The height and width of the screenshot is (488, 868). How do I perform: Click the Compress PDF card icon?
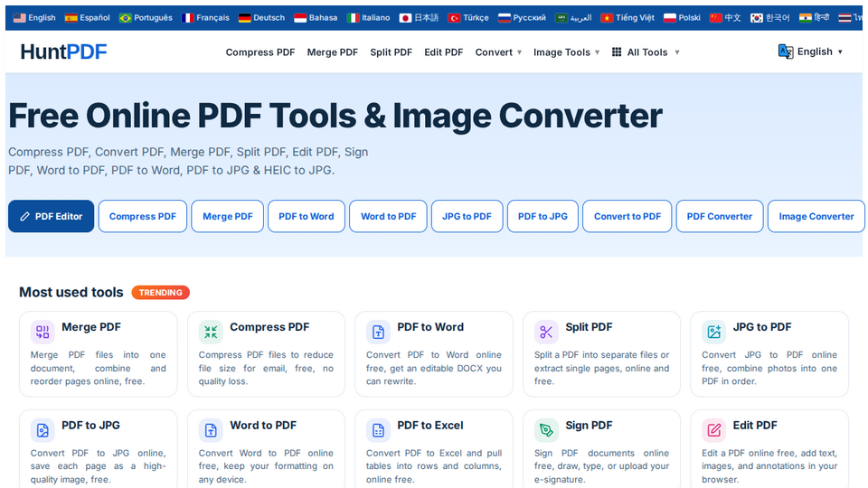point(211,332)
